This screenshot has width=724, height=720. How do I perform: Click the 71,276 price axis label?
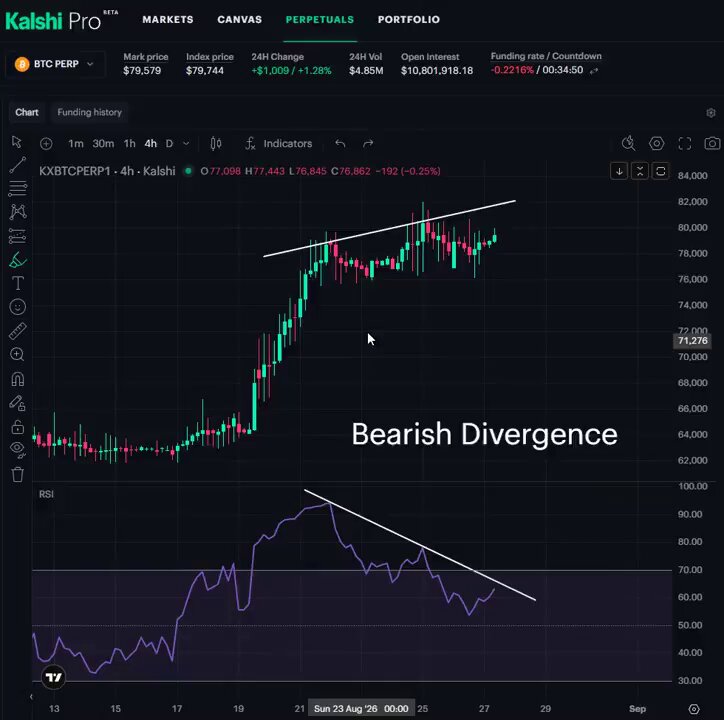click(692, 341)
